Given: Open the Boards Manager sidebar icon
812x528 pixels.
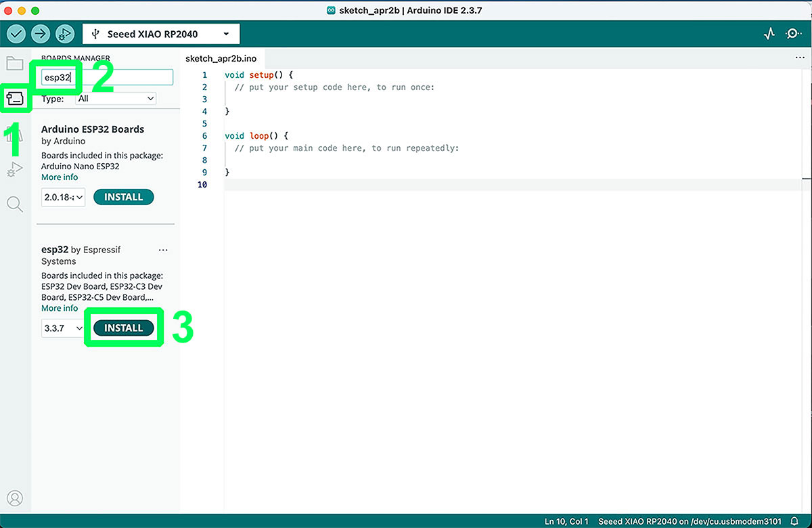Looking at the screenshot, I should 15,99.
